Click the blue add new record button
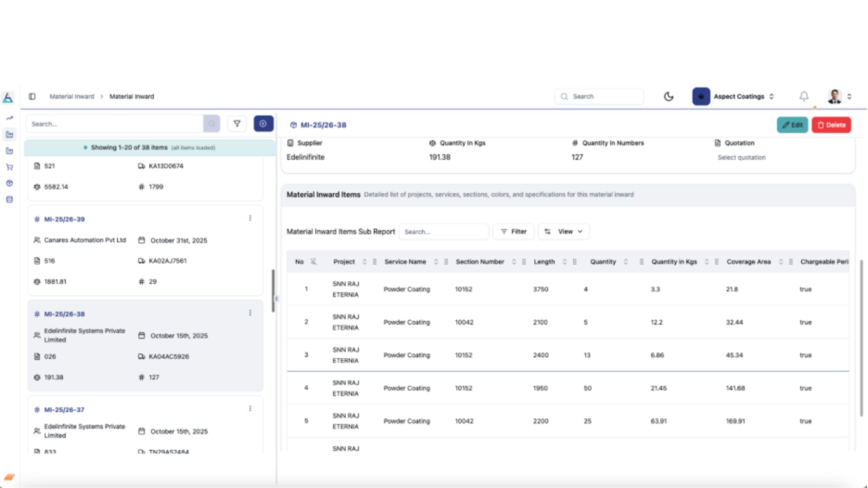868x488 pixels. pos(263,124)
